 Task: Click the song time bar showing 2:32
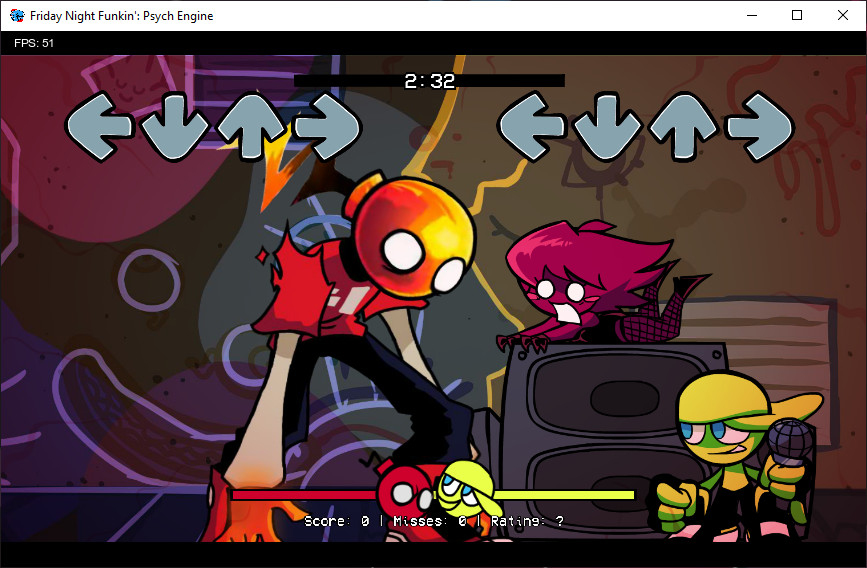pos(429,81)
